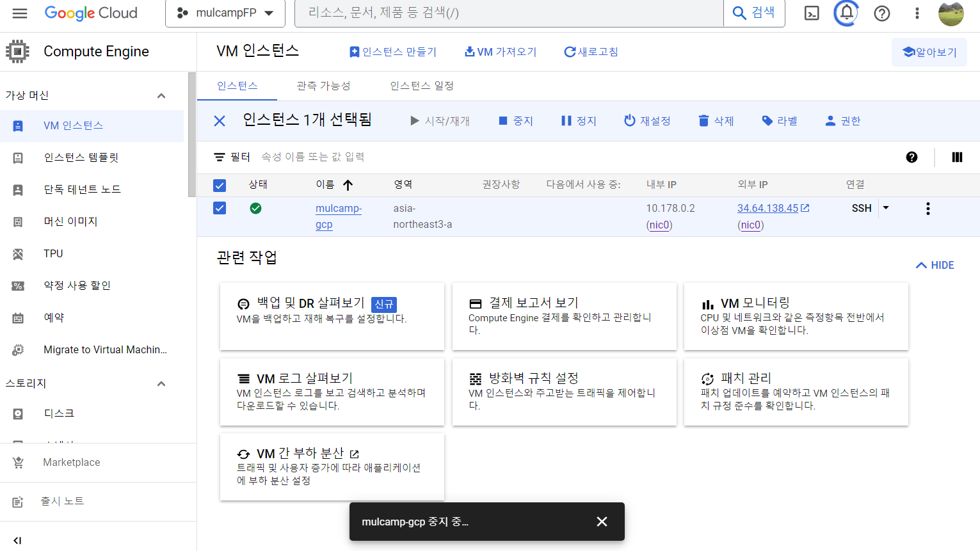The height and width of the screenshot is (551, 980).
Task: Click the green running status icon
Action: pyautogui.click(x=255, y=208)
